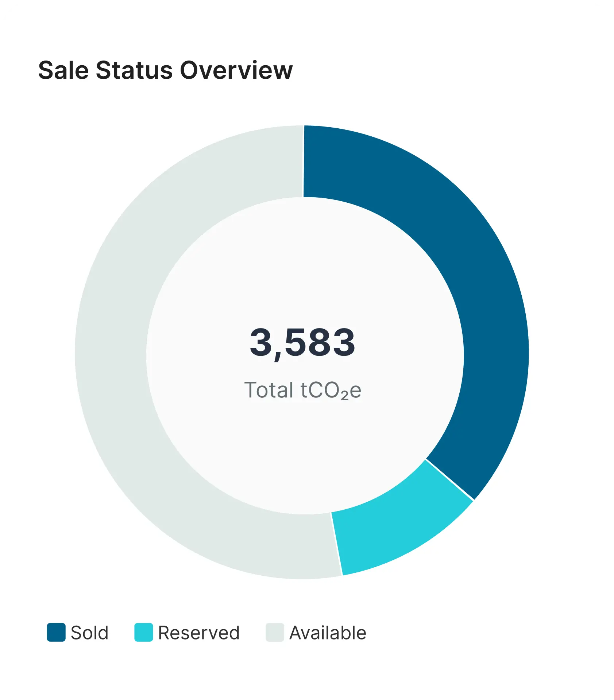Click the 3,583 total value in donut center
The height and width of the screenshot is (700, 614).
tap(302, 342)
